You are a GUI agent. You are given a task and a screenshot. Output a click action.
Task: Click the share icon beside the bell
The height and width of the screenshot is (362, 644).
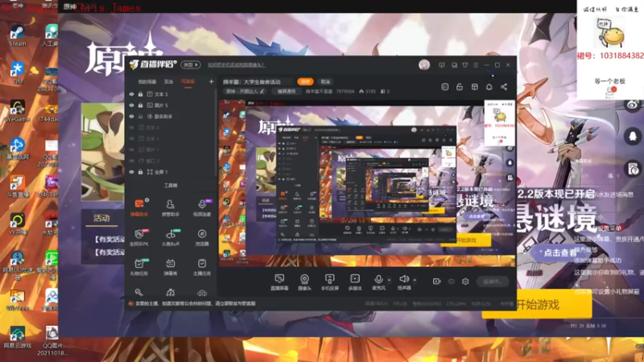504,87
